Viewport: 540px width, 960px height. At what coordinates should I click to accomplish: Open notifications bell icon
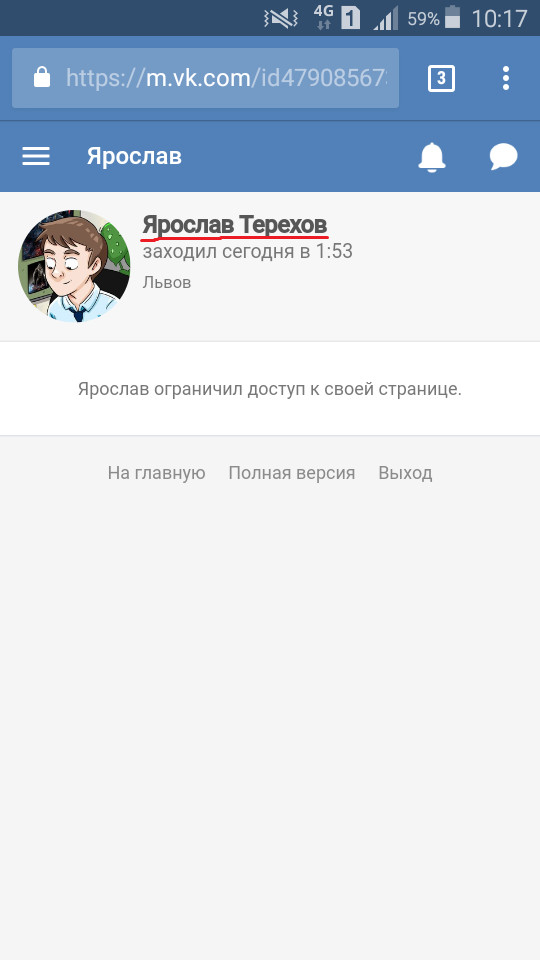[432, 157]
